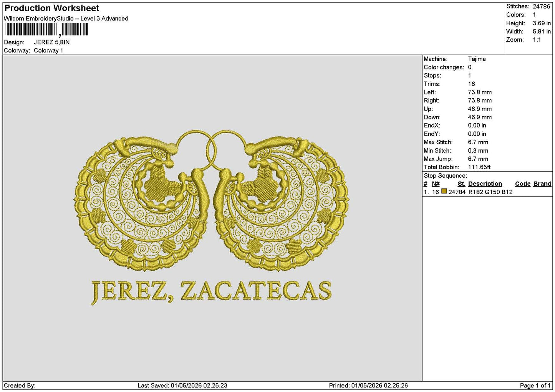The width and height of the screenshot is (555, 392).
Task: Click the Machine label
Action: [x=436, y=59]
